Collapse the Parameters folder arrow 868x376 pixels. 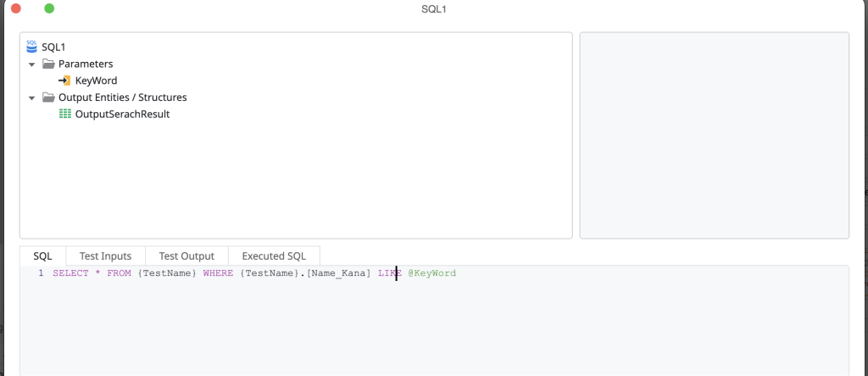32,65
